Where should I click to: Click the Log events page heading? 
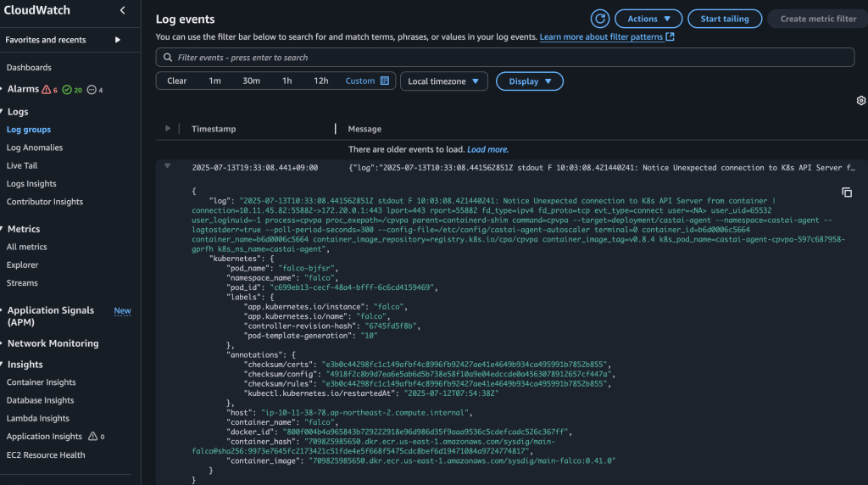tap(185, 19)
